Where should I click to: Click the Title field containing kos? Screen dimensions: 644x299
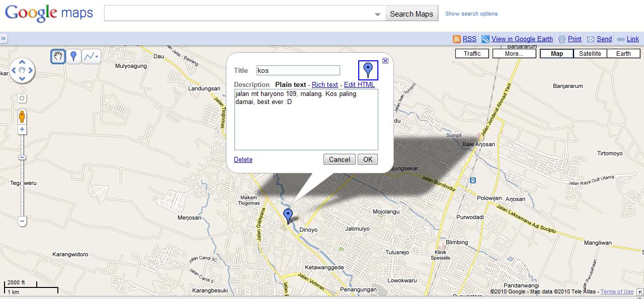(x=298, y=70)
